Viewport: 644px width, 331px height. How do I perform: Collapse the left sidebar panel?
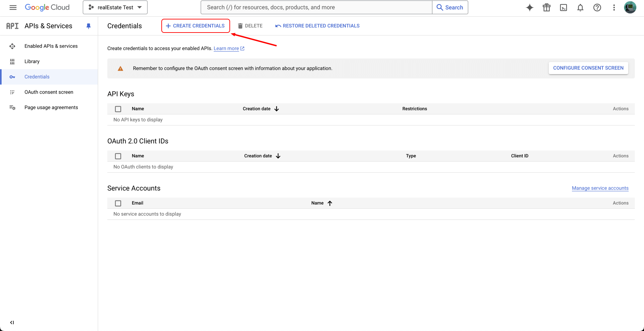click(12, 322)
